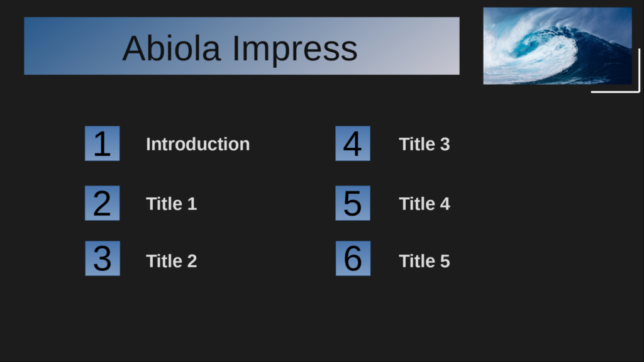Screen dimensions: 644x362
Task: Select the white corner bracket near the photo
Action: coord(636,90)
